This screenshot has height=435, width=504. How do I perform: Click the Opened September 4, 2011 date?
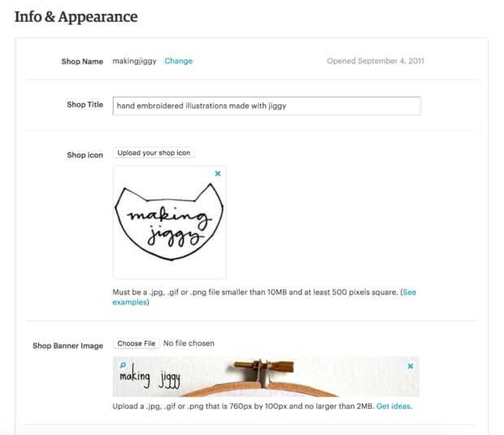click(x=375, y=61)
